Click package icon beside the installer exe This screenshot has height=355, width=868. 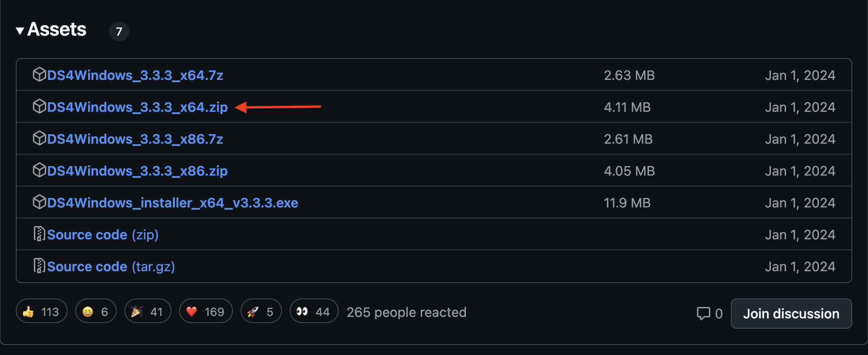point(39,202)
